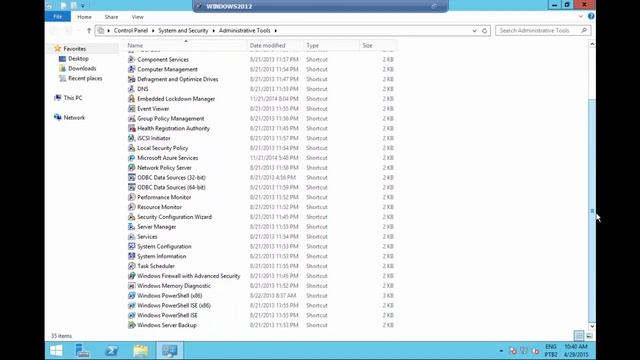Switch to large icons view button
This screenshot has height=360, width=640.
point(589,336)
